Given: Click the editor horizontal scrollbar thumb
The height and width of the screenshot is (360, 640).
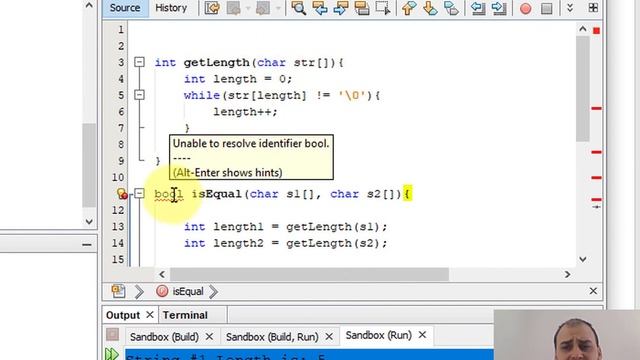Looking at the screenshot, I should pyautogui.click(x=309, y=274).
